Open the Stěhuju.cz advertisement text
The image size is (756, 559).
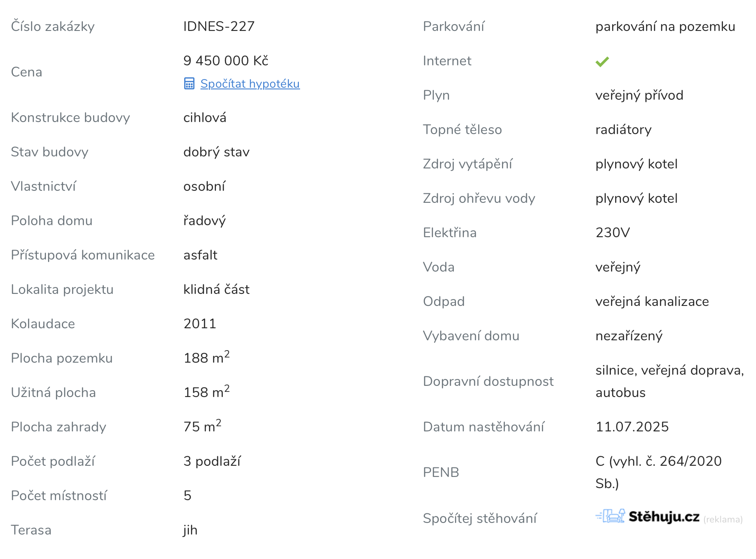[x=664, y=516]
